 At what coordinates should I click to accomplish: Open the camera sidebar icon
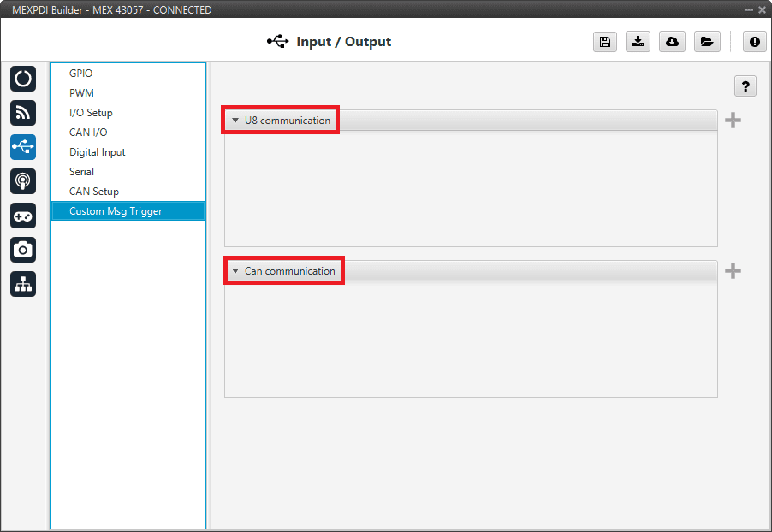click(x=23, y=250)
